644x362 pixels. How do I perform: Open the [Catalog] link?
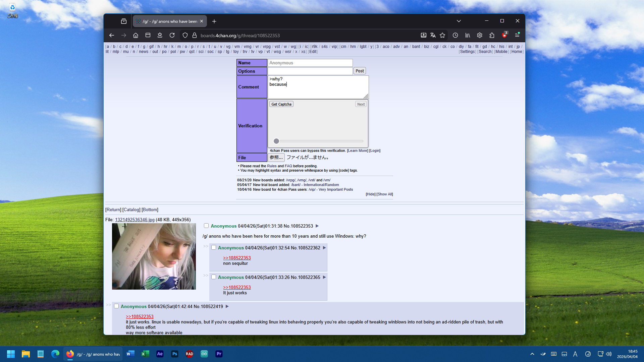[131, 209]
